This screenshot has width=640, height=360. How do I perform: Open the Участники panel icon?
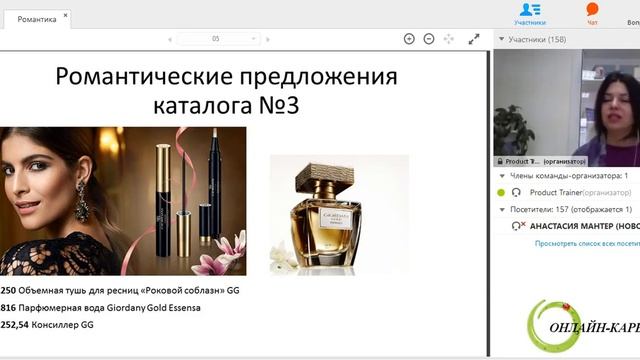click(530, 14)
